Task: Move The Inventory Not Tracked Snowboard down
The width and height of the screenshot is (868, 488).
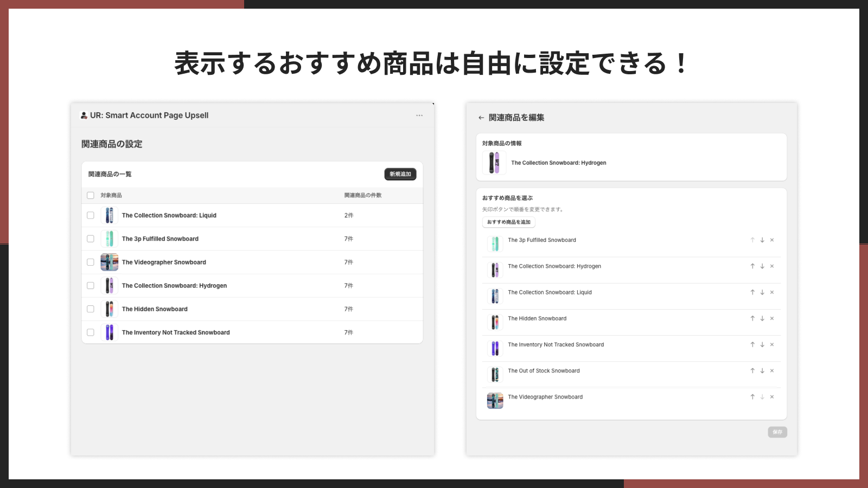Action: (762, 344)
